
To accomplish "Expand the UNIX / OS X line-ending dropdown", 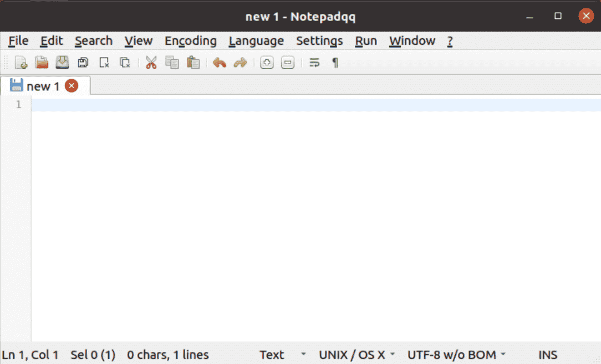I will [x=356, y=355].
